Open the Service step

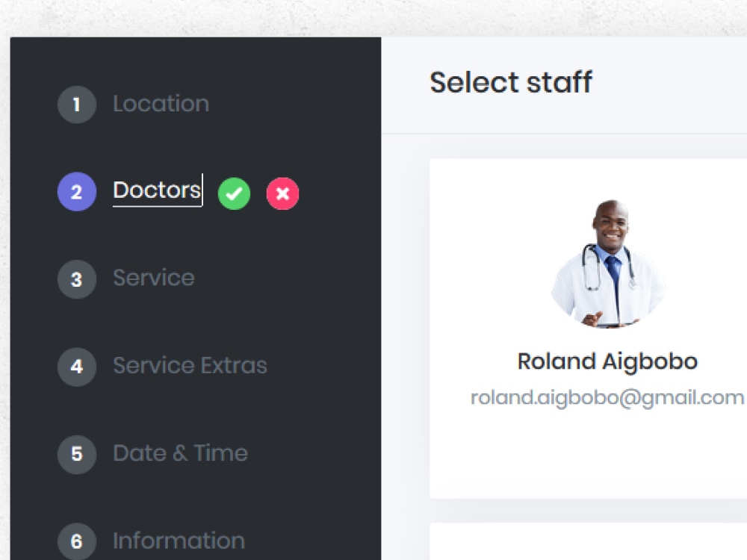pos(153,278)
